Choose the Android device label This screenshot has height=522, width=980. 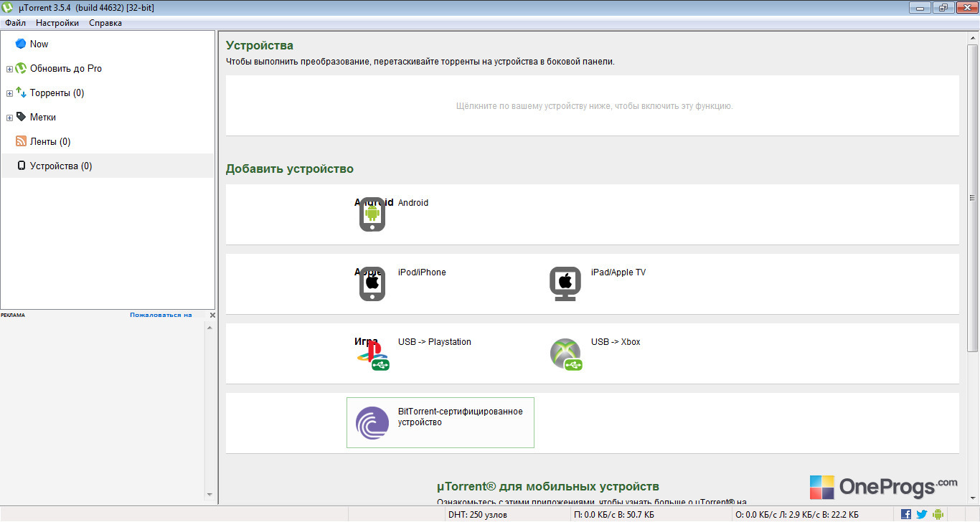pyautogui.click(x=413, y=203)
